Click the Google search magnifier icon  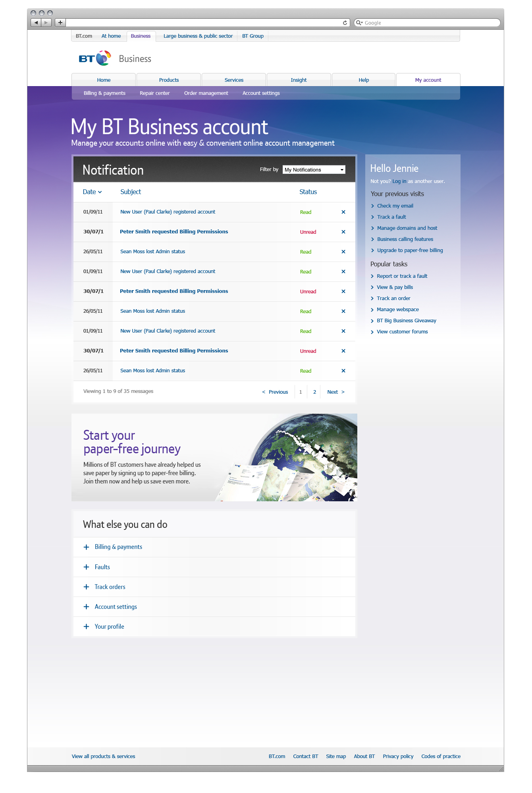click(x=359, y=23)
